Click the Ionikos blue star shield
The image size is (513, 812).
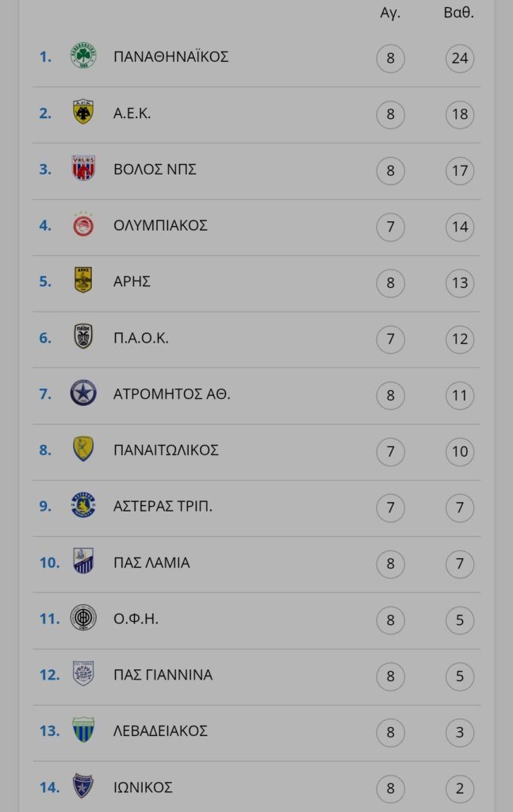(82, 786)
